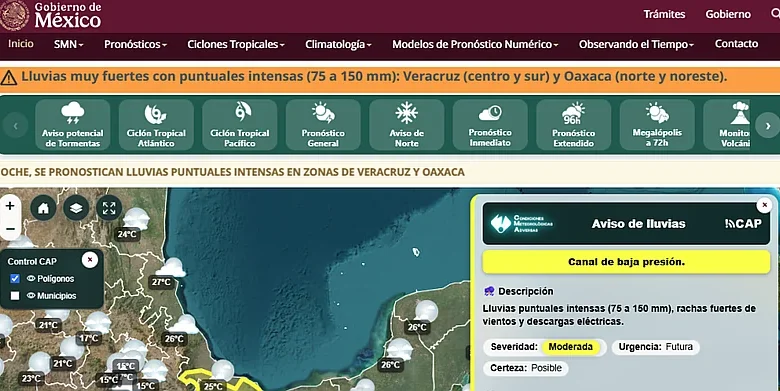The width and height of the screenshot is (780, 391).
Task: Toggle the Municipios eye visibility icon
Action: [x=31, y=295]
